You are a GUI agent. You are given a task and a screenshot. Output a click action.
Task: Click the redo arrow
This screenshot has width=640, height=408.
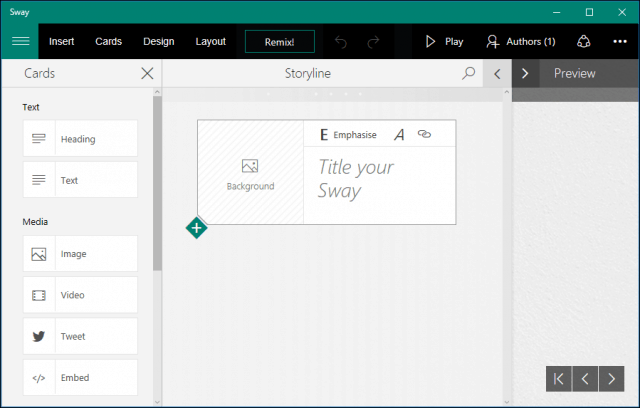pos(373,42)
